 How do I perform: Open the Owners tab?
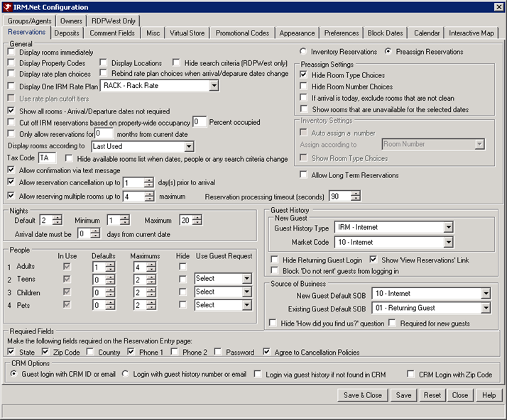coord(71,21)
